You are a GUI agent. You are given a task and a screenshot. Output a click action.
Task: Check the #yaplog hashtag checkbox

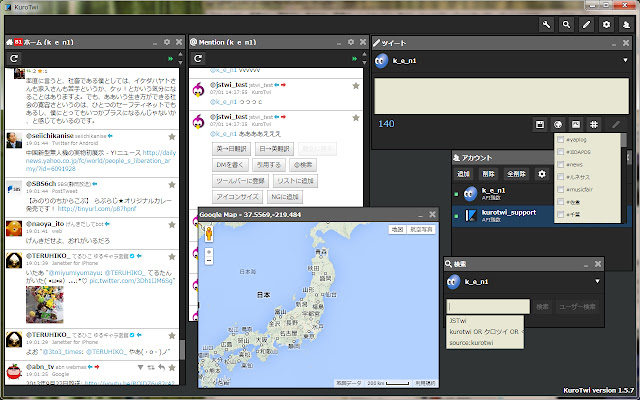561,139
